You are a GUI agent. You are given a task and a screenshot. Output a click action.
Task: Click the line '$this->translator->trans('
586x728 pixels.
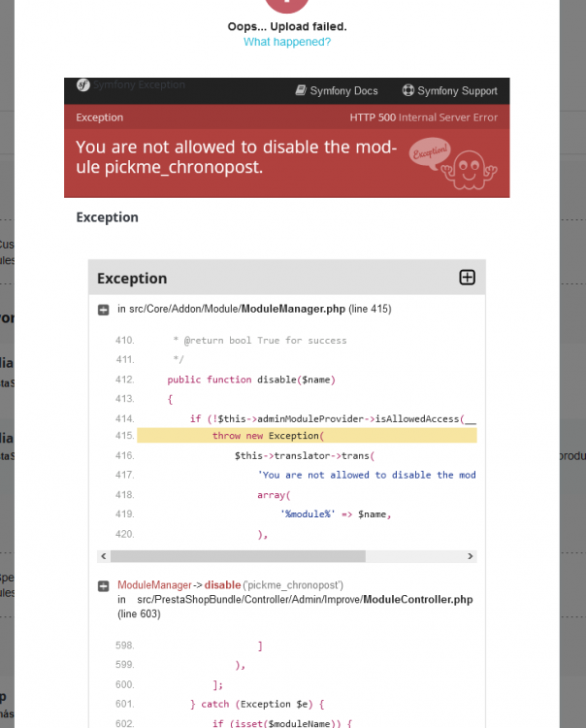(x=305, y=456)
